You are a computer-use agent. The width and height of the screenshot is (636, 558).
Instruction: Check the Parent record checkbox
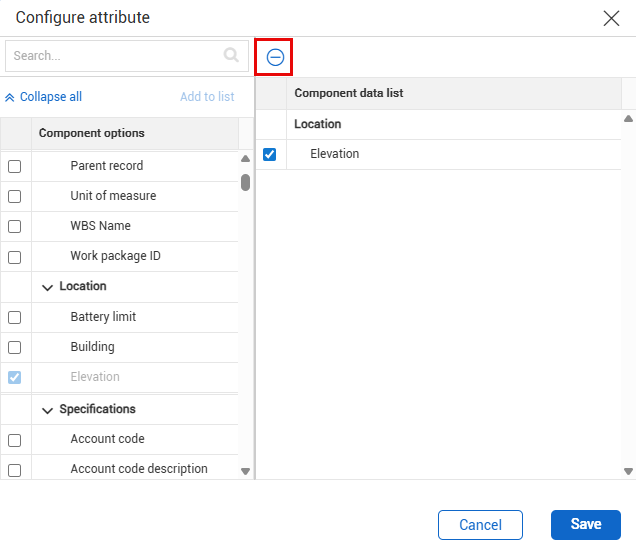[15, 167]
